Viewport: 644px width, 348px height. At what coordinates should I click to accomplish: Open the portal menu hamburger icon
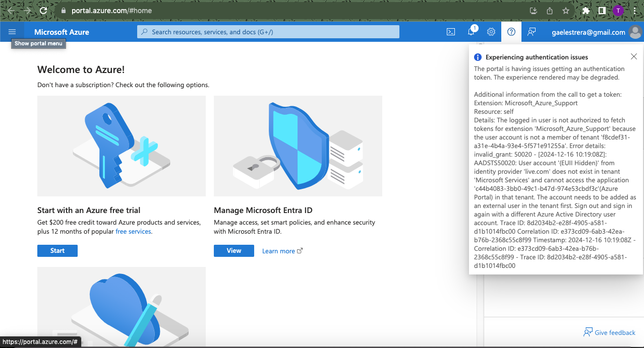click(x=12, y=32)
